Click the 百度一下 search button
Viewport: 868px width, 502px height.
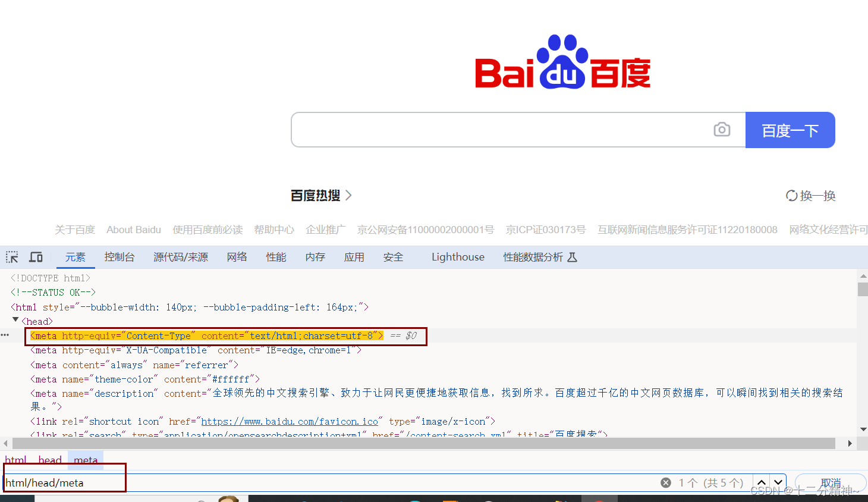[790, 130]
